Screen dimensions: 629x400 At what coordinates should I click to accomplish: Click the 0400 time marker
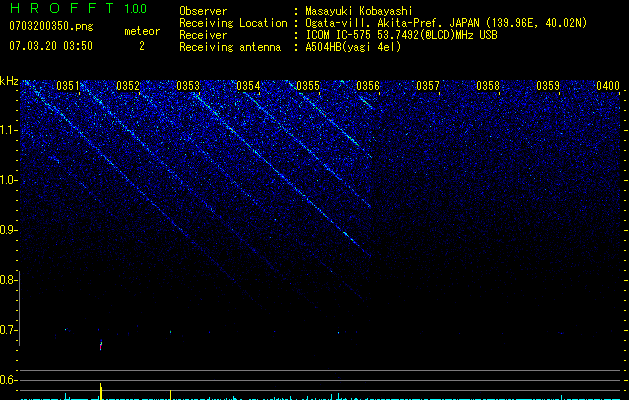tap(608, 86)
